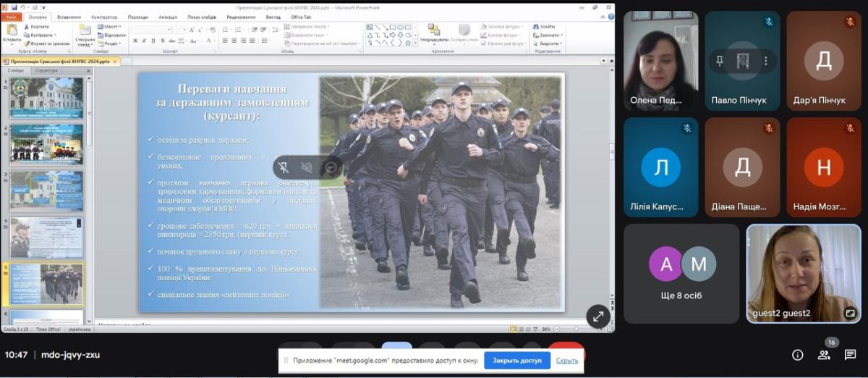
Task: Open the chat messages icon
Action: (851, 355)
